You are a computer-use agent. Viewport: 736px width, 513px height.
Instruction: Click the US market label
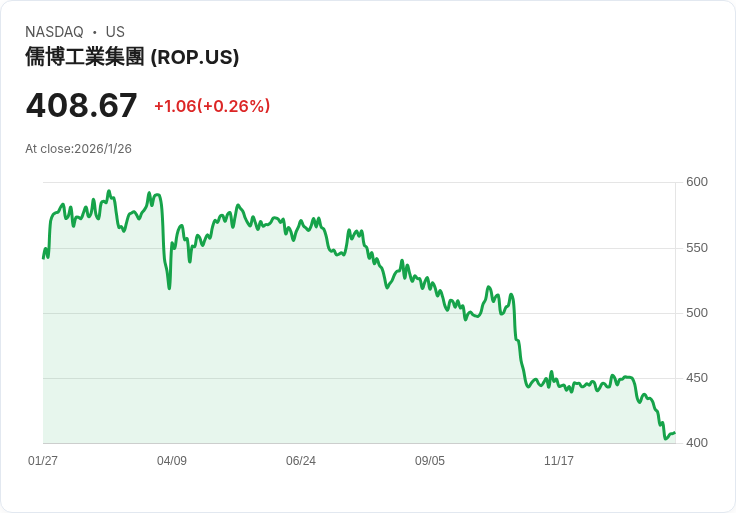[115, 32]
